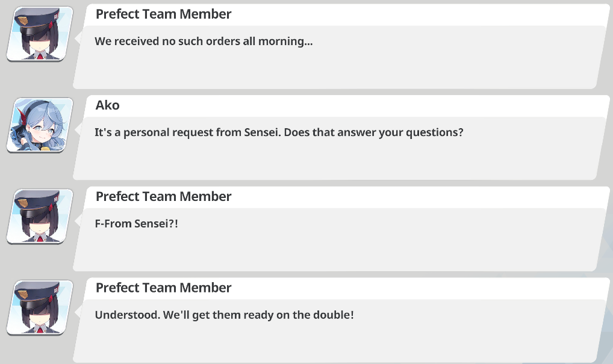Click the message "We received no such orders all morning..."

(204, 42)
